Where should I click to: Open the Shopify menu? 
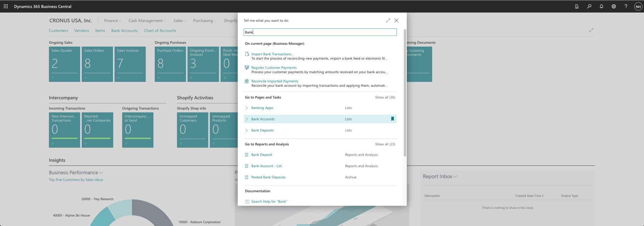[230, 21]
